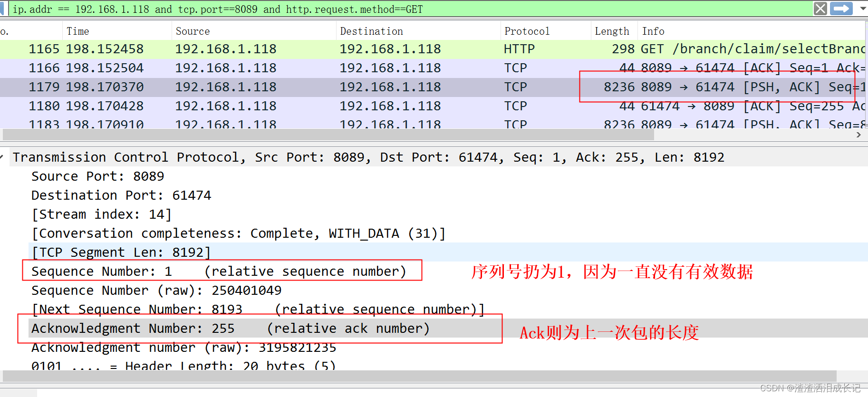Select the Conversation completeness line
Screen dimensions: 868x397
pyautogui.click(x=238, y=233)
